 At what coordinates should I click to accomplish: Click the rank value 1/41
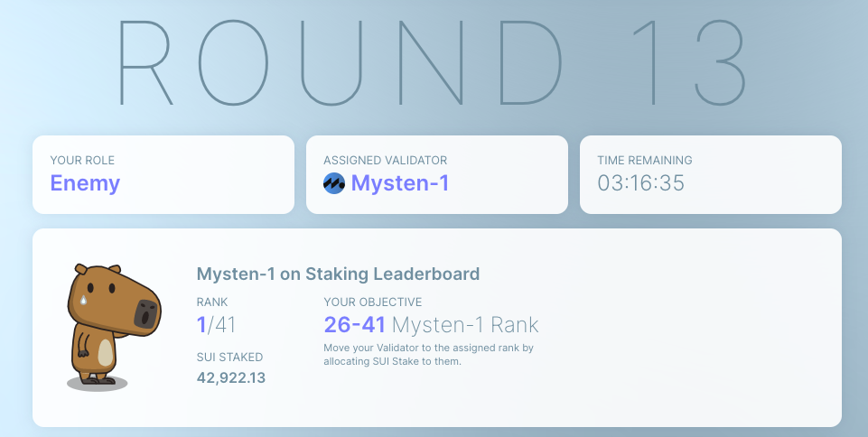(x=216, y=325)
